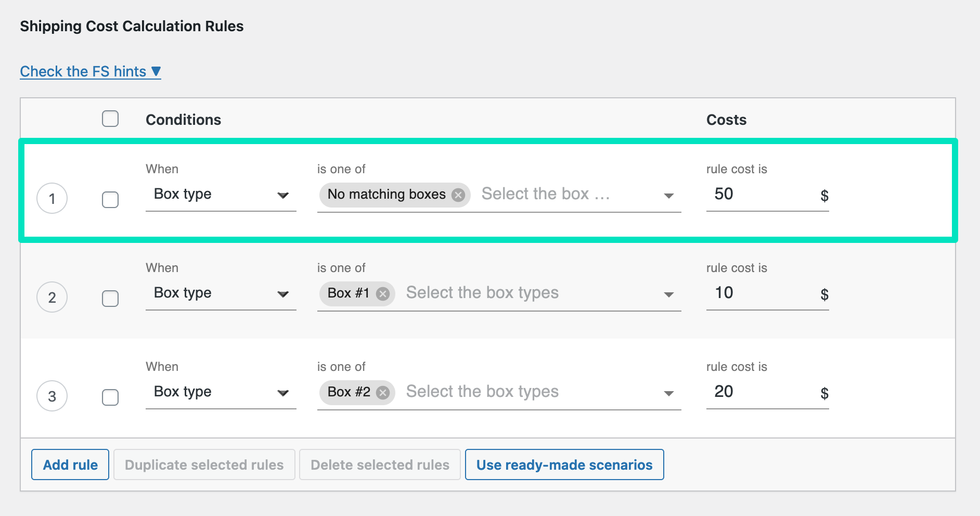Click the row number circle for rule 1
Image resolution: width=980 pixels, height=516 pixels.
tap(52, 198)
